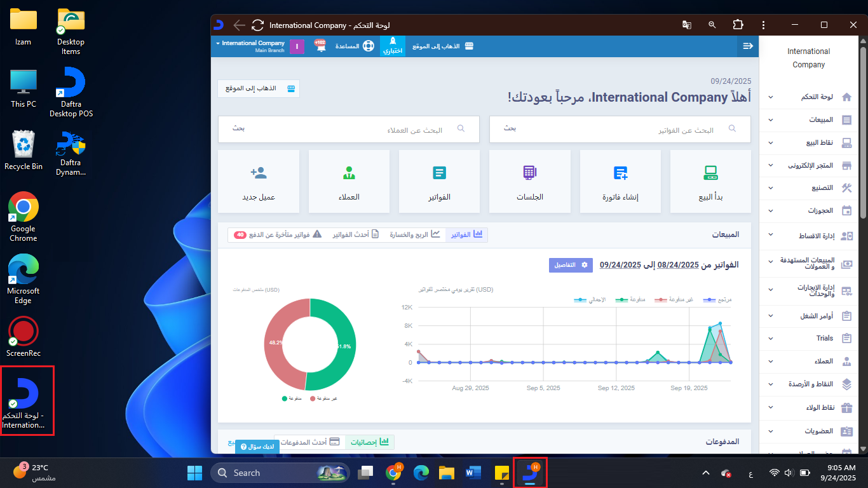Screen dimensions: 868x488
Task: Toggle مدفوعة series in line chart legend
Action: [x=630, y=299]
